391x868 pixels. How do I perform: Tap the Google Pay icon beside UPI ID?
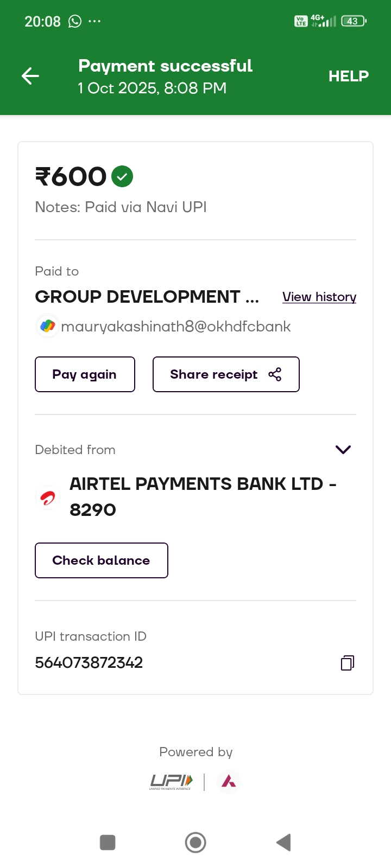[48, 326]
